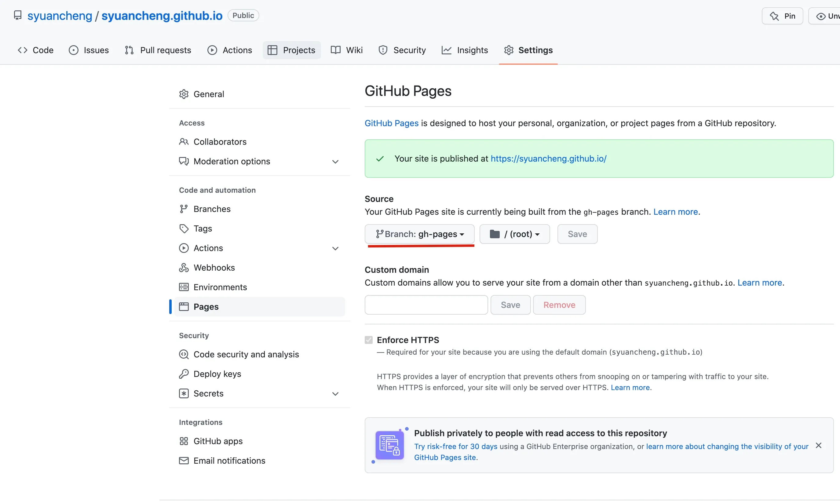This screenshot has width=840, height=504.
Task: Dismiss the Publish privately banner
Action: coord(819,446)
